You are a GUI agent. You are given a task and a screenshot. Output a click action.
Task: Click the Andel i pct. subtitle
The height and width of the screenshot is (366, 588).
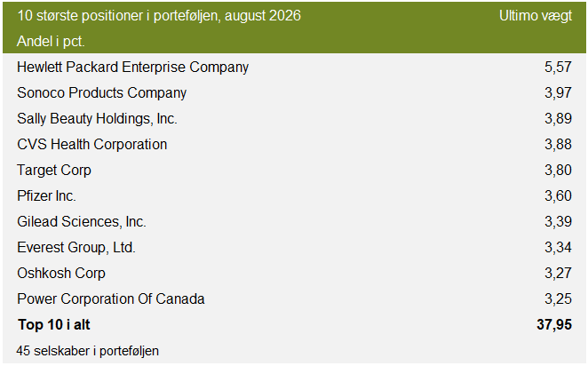point(51,41)
